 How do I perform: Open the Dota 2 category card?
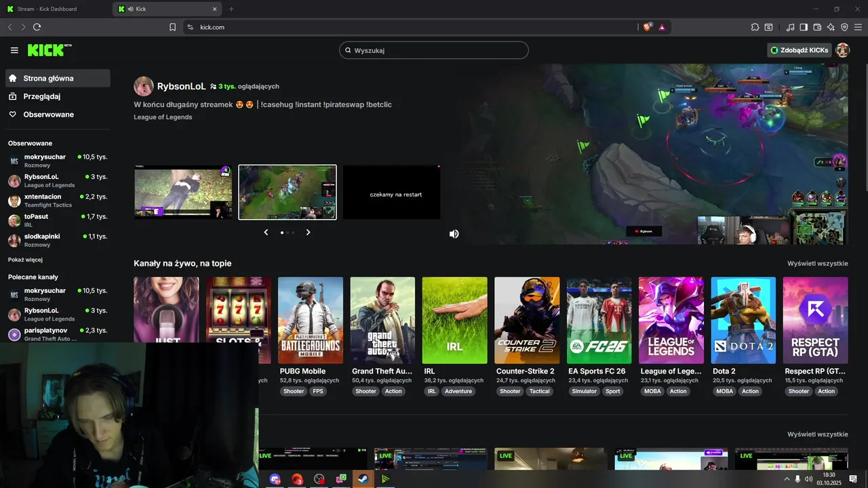[743, 320]
